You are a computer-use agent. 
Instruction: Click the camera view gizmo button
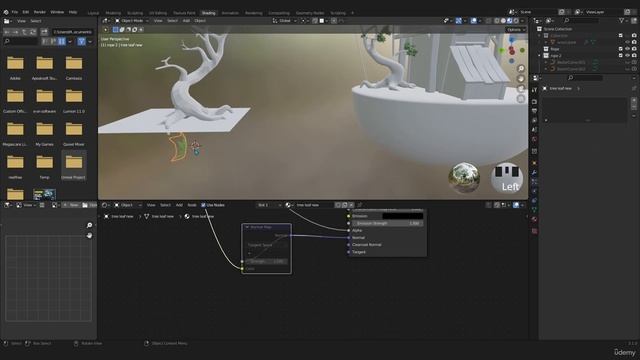(521, 89)
